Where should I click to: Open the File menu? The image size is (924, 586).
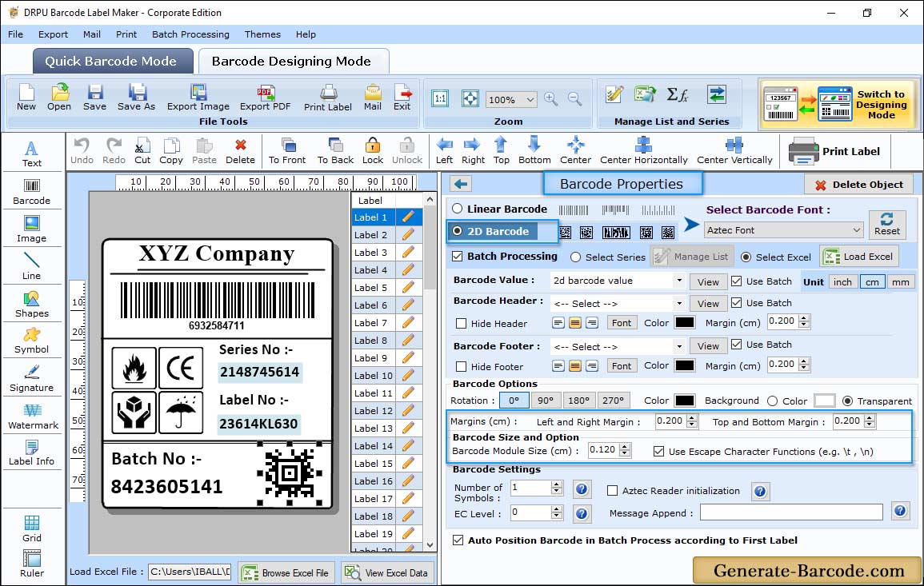pos(15,34)
